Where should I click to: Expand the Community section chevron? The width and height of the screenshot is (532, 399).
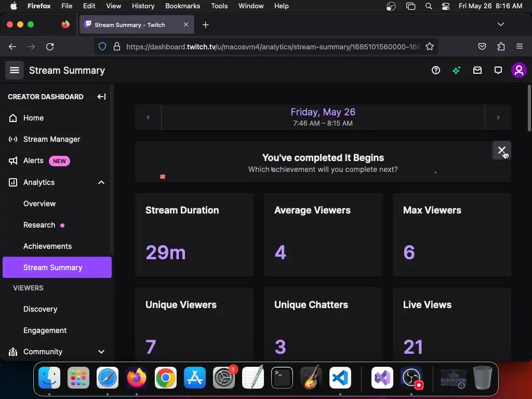point(101,352)
